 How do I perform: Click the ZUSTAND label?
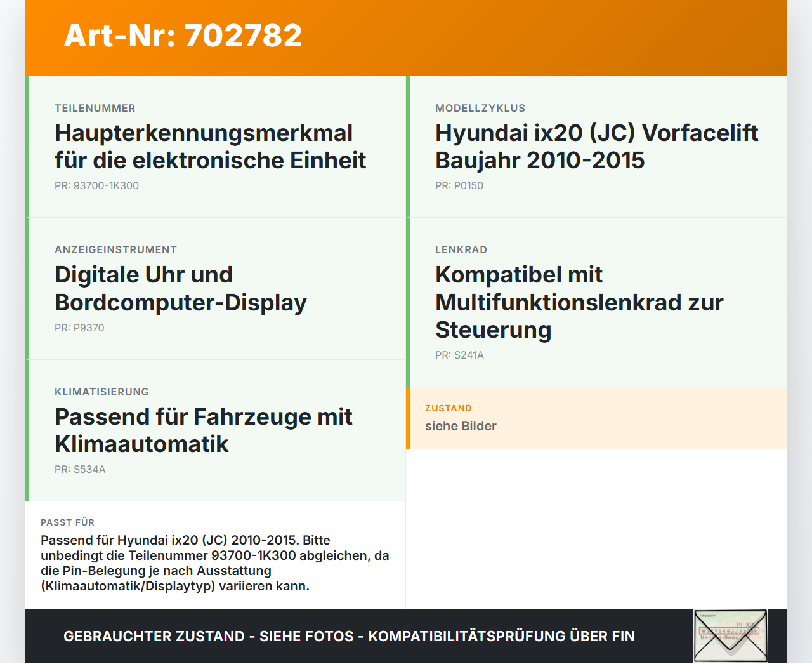pos(449,408)
